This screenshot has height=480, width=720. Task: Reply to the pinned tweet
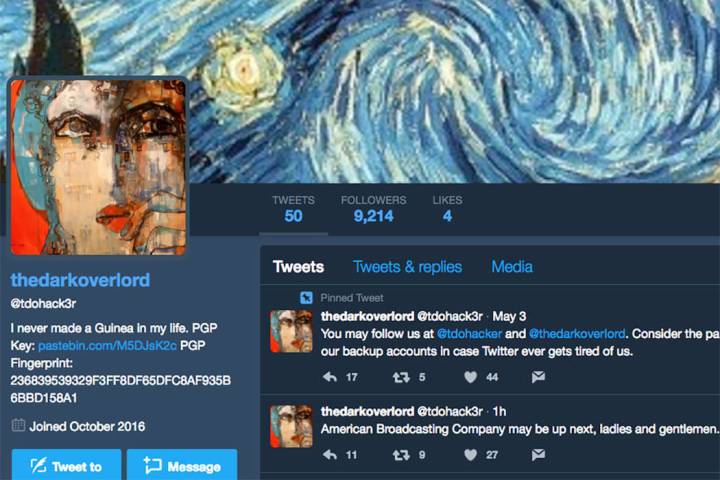tap(330, 377)
